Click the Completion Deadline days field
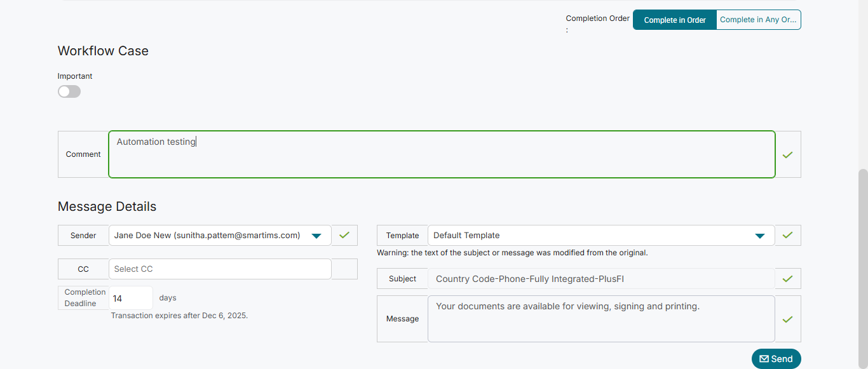 pos(130,298)
